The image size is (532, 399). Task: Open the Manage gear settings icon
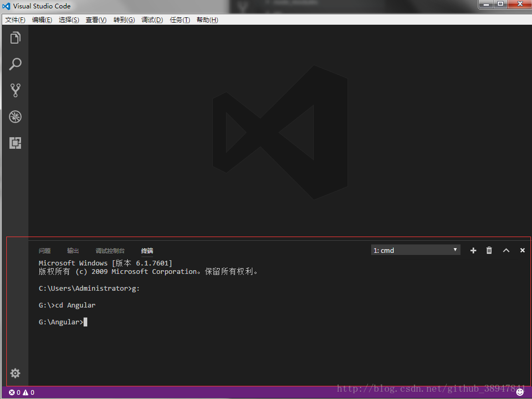(15, 373)
